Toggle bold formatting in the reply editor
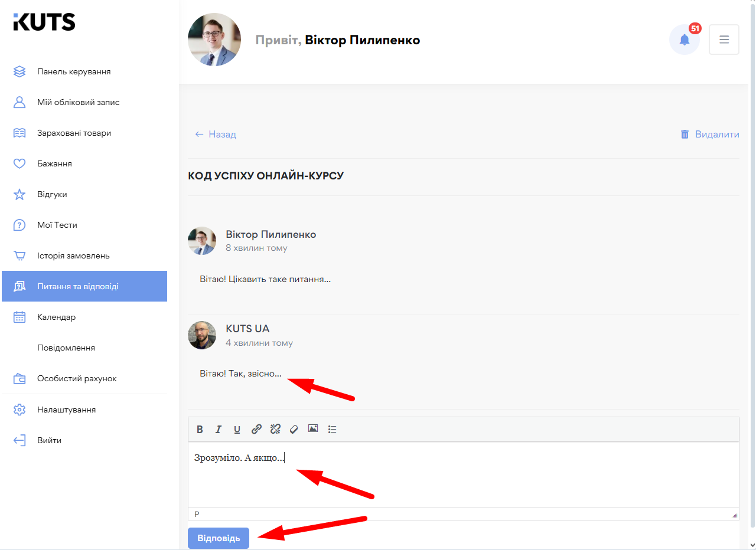The image size is (756, 550). tap(200, 429)
